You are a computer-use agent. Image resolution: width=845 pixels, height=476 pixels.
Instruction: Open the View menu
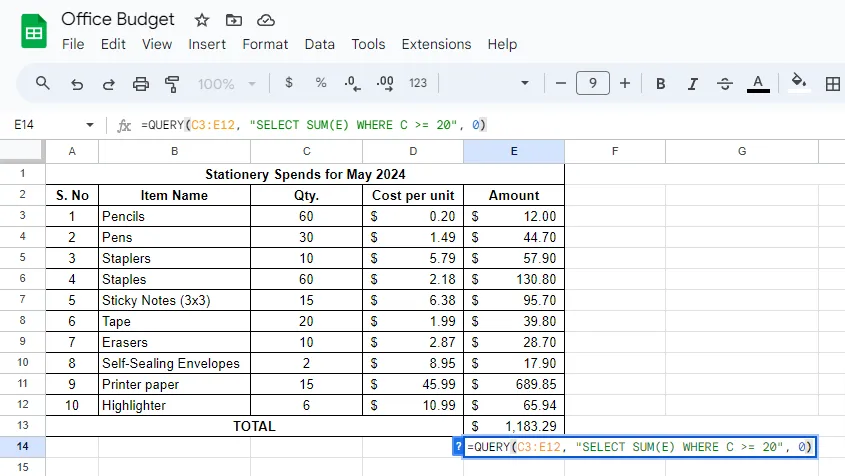(157, 44)
